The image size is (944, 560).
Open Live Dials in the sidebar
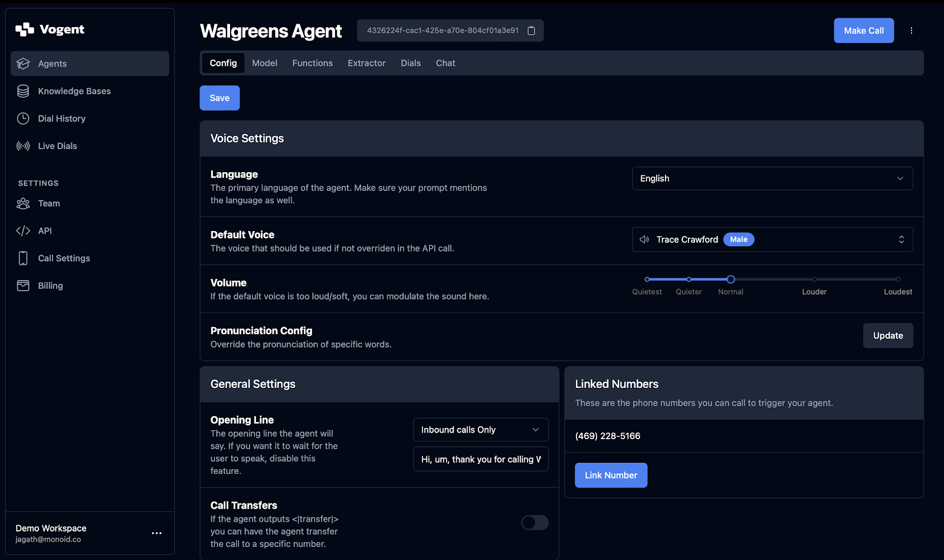(x=90, y=146)
